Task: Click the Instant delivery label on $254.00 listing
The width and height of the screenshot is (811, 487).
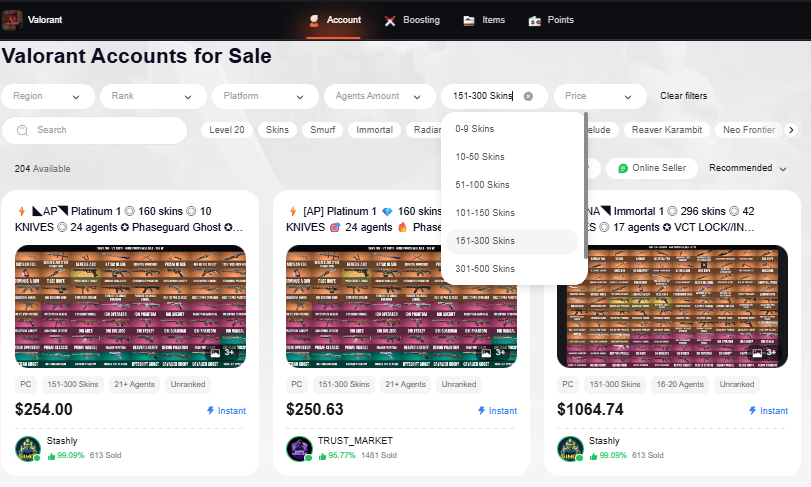Action: coord(227,410)
